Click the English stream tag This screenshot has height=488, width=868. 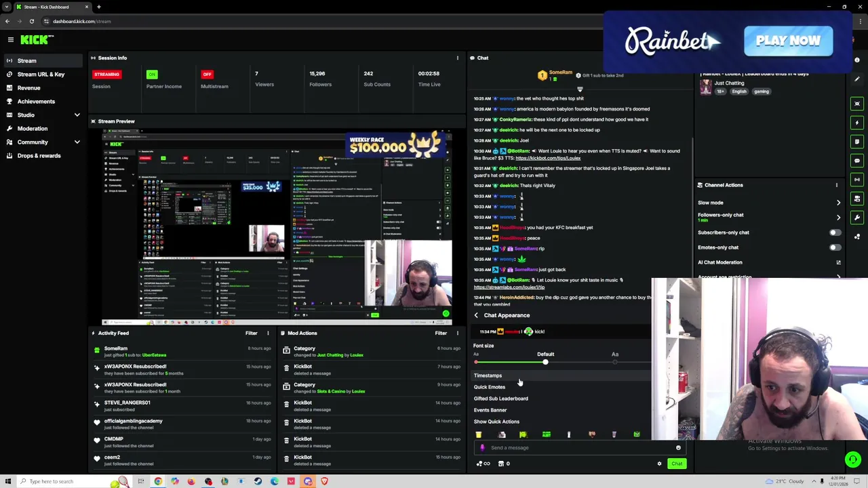(x=739, y=91)
